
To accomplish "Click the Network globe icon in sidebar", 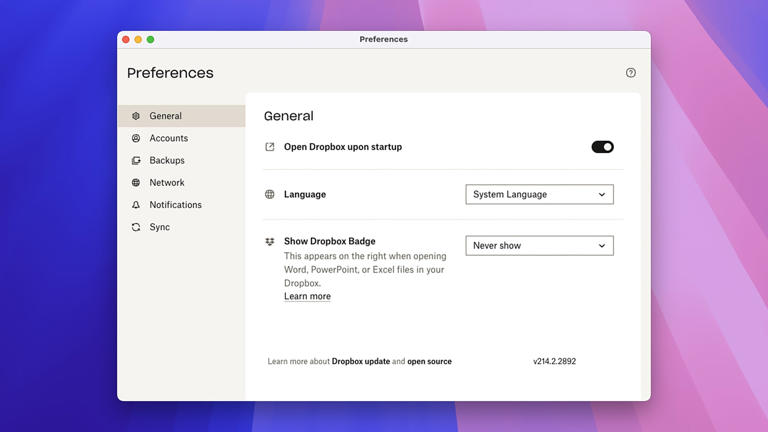I will [136, 183].
